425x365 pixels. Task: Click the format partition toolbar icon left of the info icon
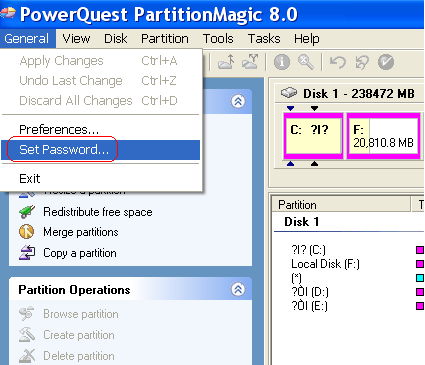[250, 62]
